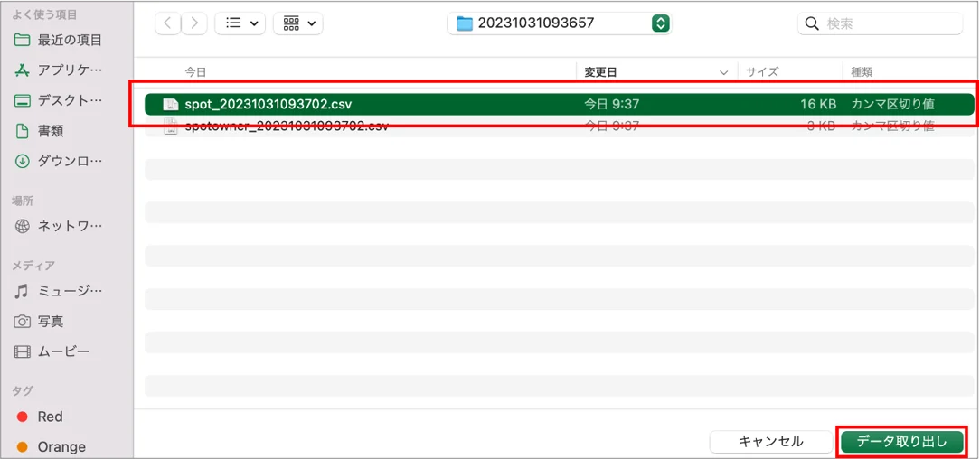Screen dimensions: 980x459
Task: Select the アプリケーション sidebar item
Action: pos(58,70)
